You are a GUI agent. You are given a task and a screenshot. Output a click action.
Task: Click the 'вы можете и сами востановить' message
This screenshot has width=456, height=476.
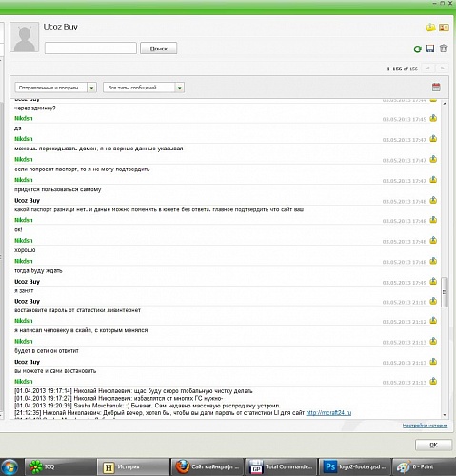point(55,371)
